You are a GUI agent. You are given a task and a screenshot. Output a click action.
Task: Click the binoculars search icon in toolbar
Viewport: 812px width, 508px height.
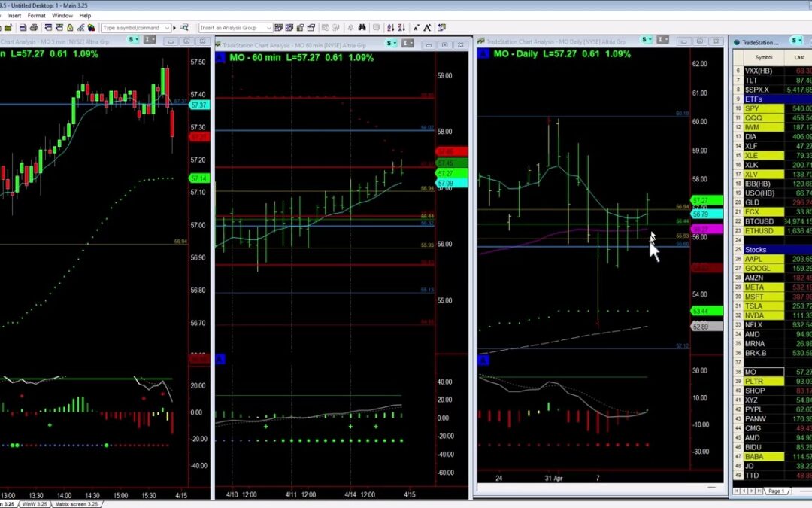[x=361, y=28]
